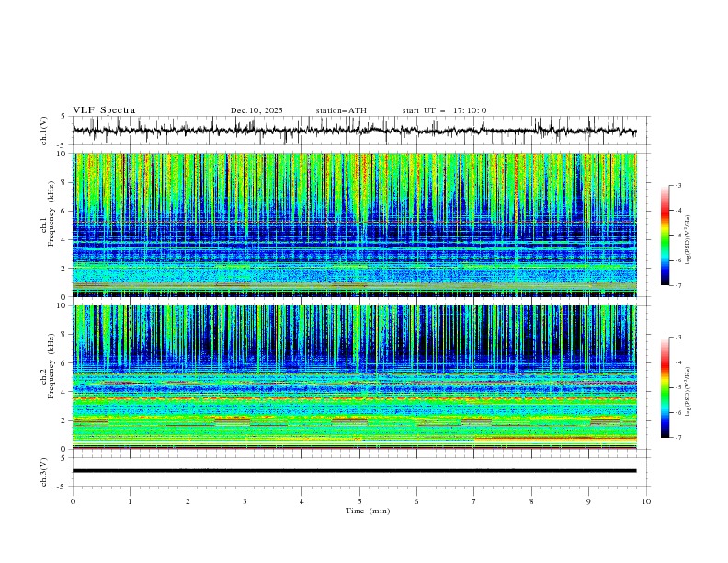This screenshot has height=563, width=728.
Task: Click the date label 'Dec. 10, 2025'
Action: click(x=256, y=110)
